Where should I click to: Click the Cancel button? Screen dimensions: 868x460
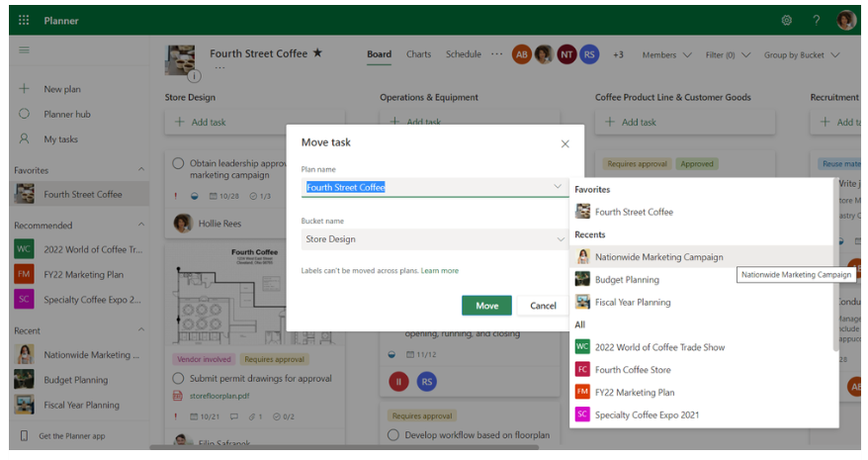point(543,306)
